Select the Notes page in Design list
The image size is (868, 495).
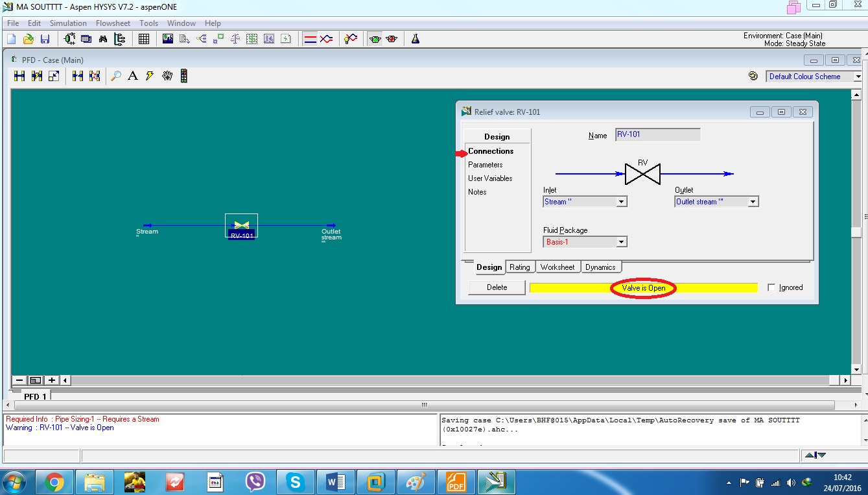[477, 192]
